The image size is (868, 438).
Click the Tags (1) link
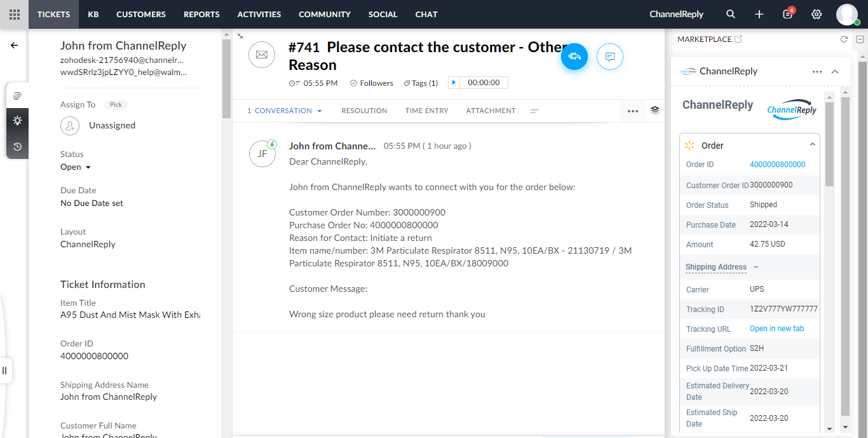click(421, 83)
